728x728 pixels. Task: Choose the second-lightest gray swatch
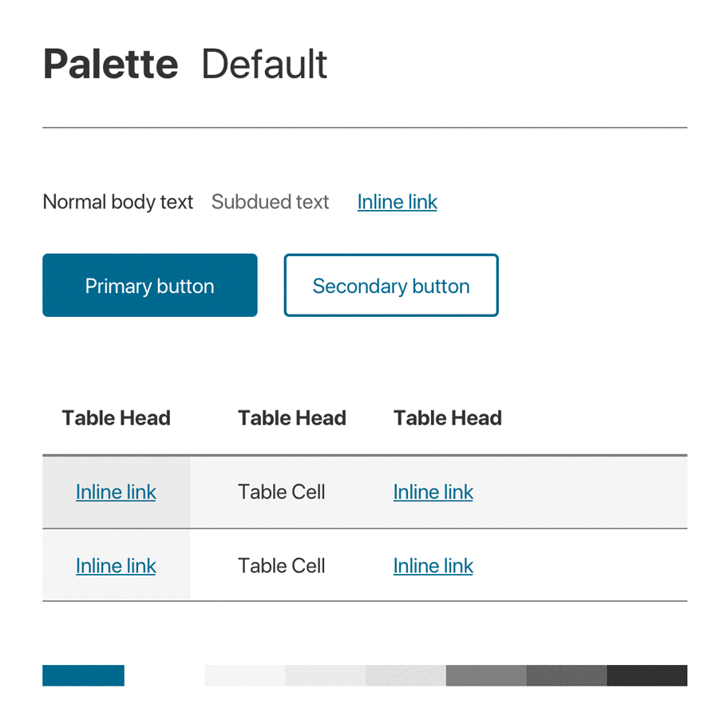[x=325, y=675]
